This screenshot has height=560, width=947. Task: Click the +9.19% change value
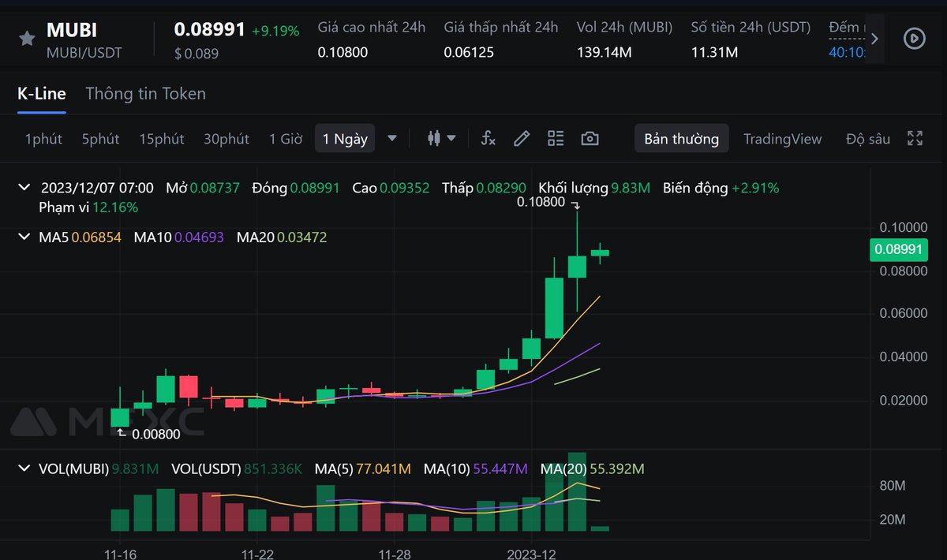(275, 32)
